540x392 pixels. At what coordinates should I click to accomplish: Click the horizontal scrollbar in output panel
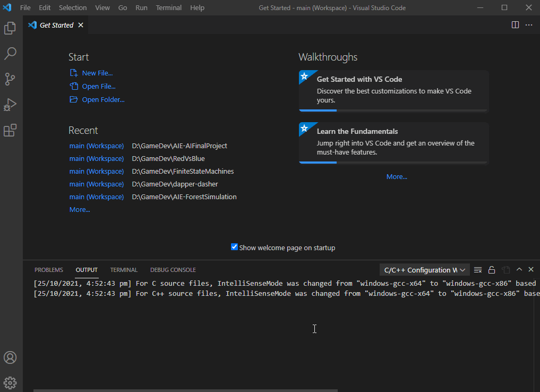186,390
